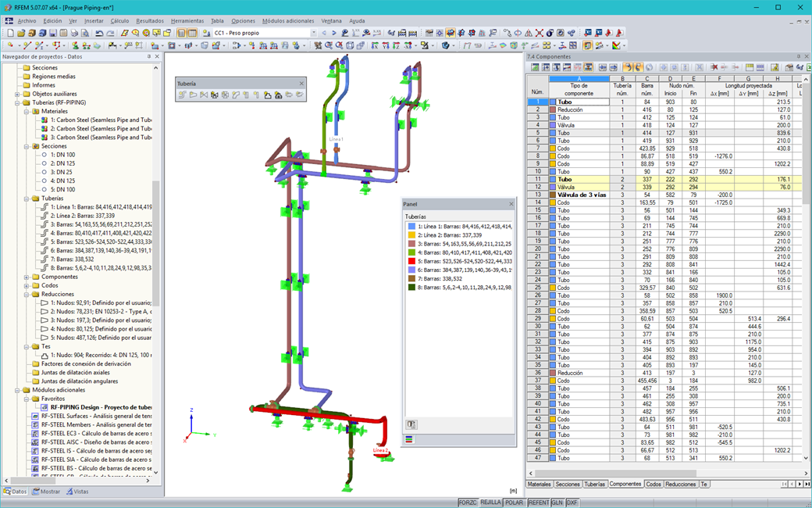The width and height of the screenshot is (812, 508).
Task: Click red swatch for pipeline 5 in Panel
Action: click(411, 261)
